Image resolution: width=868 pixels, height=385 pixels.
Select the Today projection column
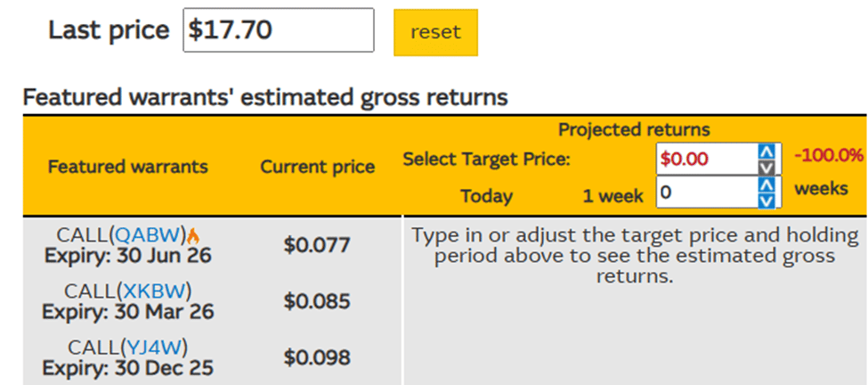[486, 195]
